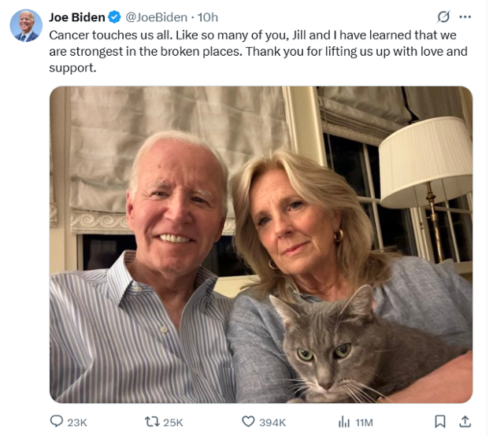504x436 pixels.
Task: Click the bar-chart views icon
Action: (344, 422)
